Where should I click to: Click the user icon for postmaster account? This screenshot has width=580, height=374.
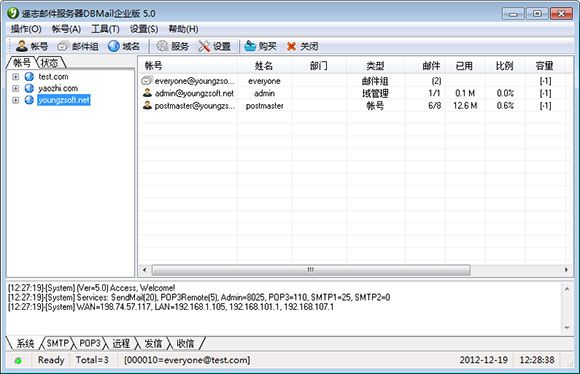147,105
